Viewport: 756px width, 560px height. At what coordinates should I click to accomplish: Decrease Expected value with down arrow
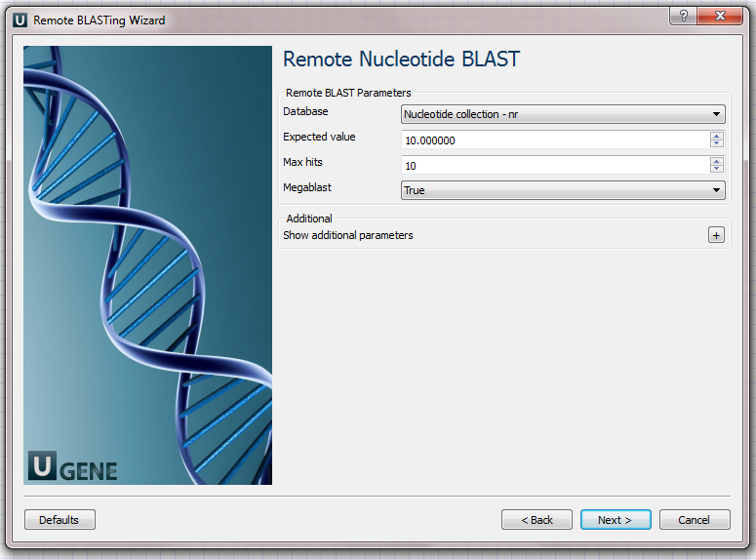pos(716,143)
